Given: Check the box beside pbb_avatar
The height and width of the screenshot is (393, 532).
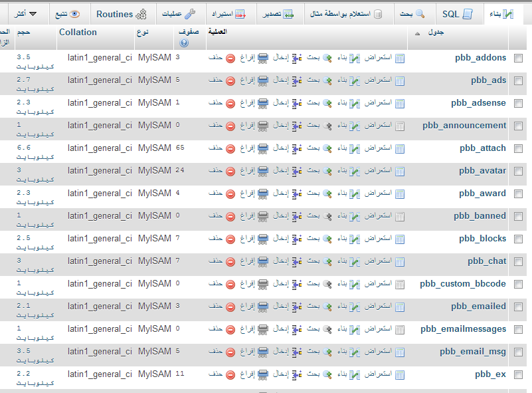Looking at the screenshot, I should point(518,171).
